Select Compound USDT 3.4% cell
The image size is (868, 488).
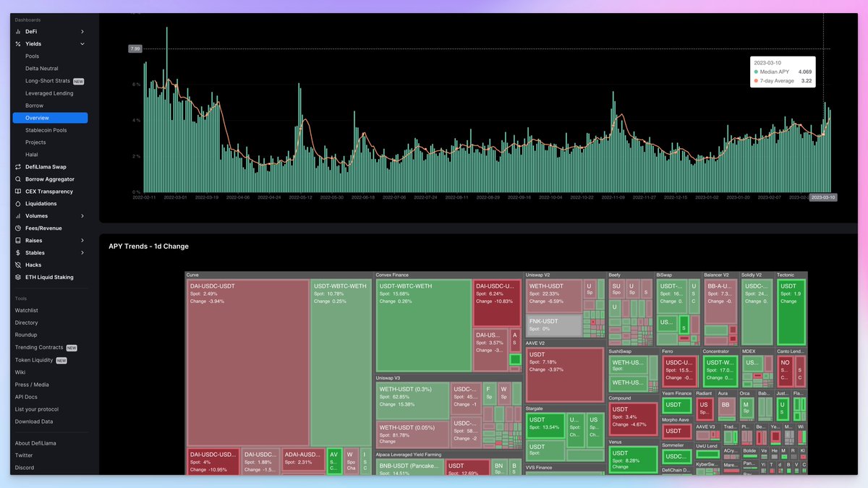633,419
